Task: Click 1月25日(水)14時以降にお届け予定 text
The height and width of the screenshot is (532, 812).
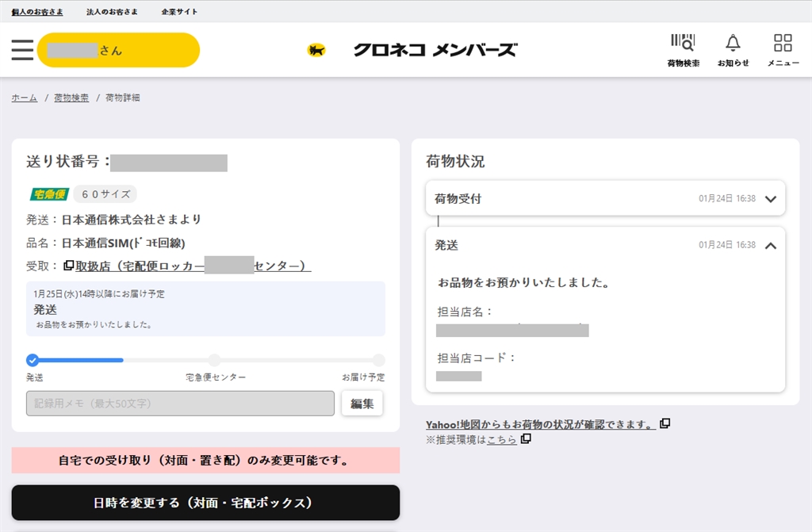Action: 99,293
